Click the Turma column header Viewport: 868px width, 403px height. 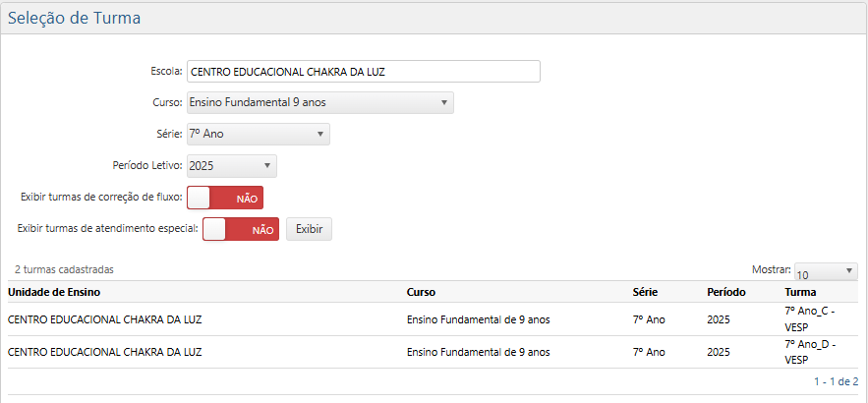point(800,292)
